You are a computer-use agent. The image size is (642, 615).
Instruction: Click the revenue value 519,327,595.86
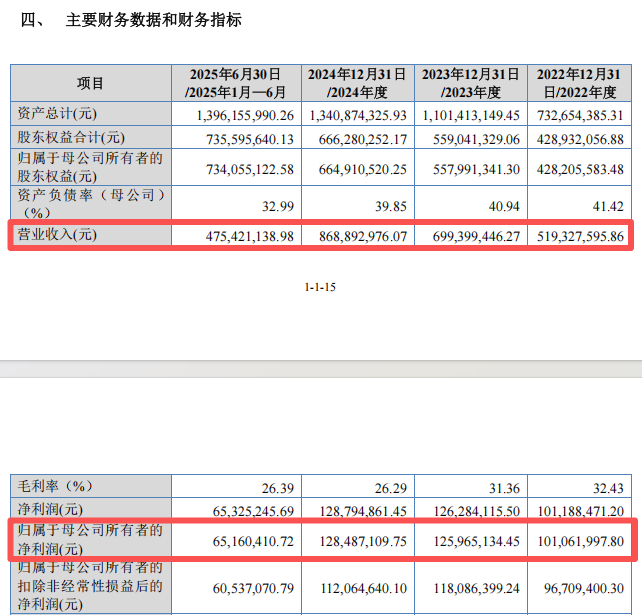pyautogui.click(x=580, y=236)
